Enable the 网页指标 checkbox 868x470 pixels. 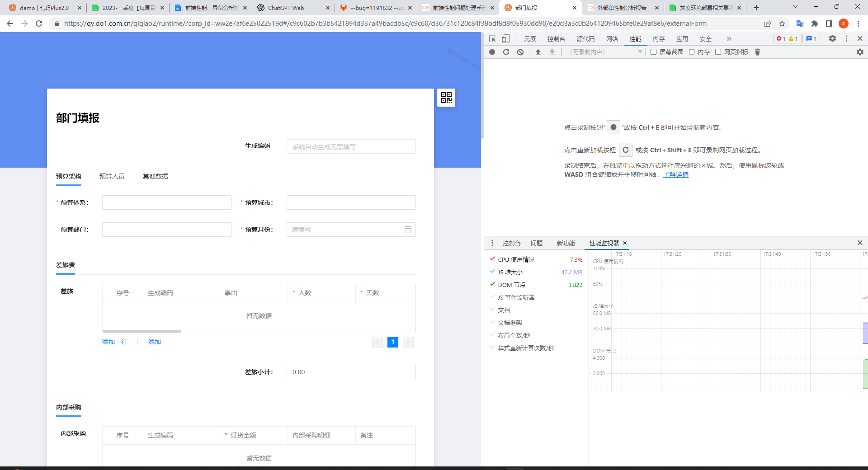tap(718, 52)
